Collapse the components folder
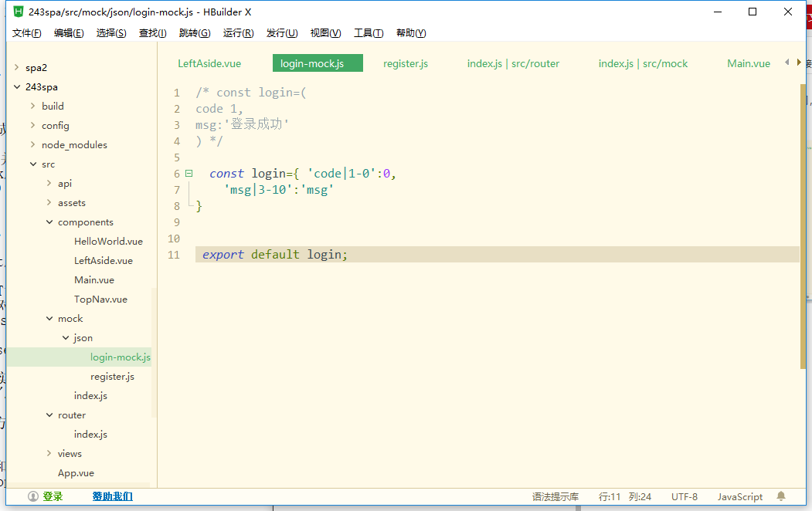The image size is (812, 511). pos(49,222)
